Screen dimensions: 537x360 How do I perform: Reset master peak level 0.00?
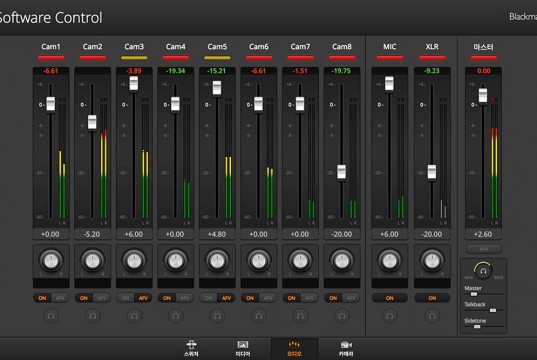(x=483, y=71)
